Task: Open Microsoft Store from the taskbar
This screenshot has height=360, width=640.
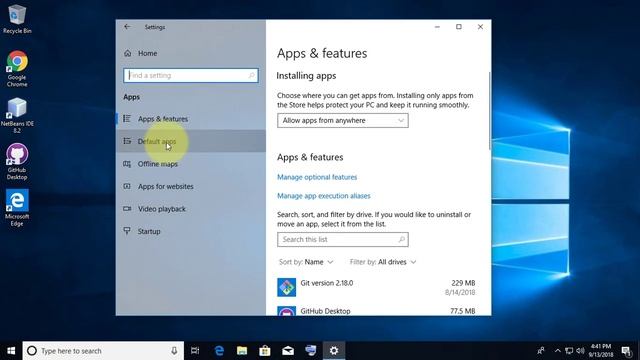Action: coord(265,351)
